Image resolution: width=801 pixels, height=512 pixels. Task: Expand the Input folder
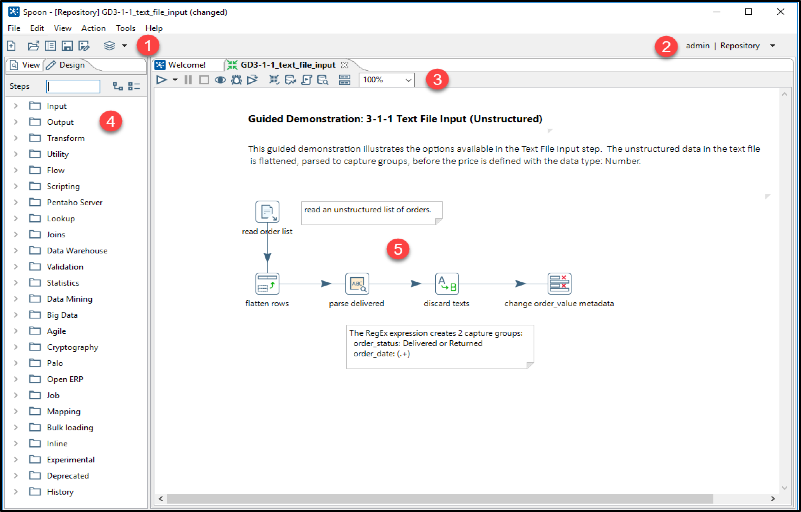[x=15, y=106]
